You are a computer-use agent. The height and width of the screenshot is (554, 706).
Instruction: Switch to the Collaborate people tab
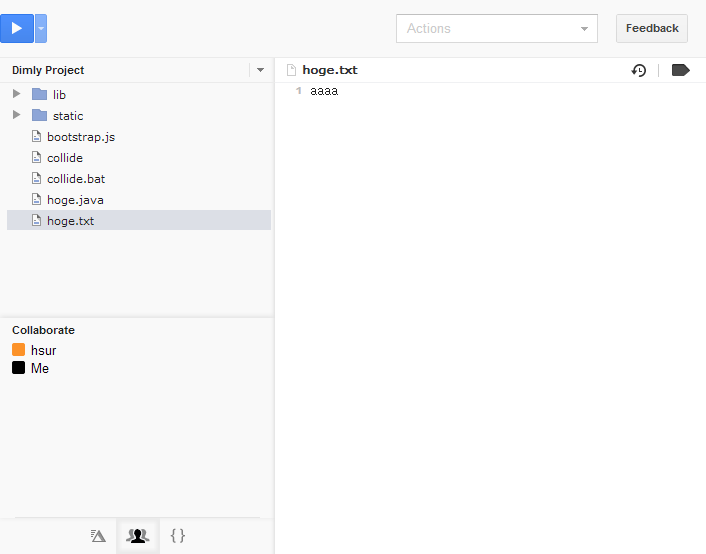point(138,536)
